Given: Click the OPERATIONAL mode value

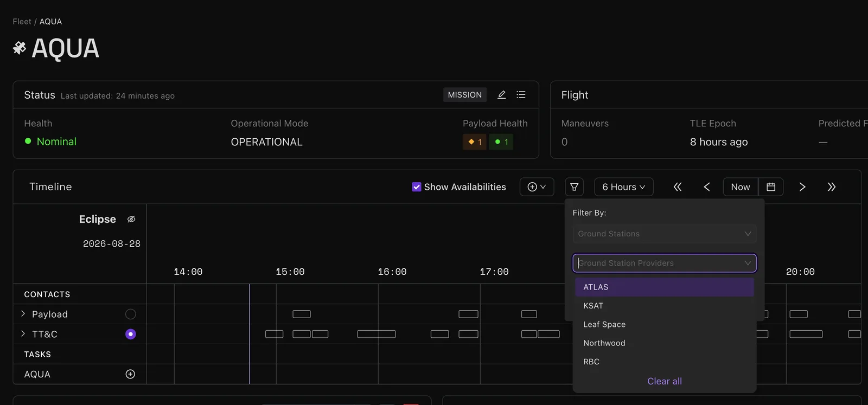Looking at the screenshot, I should [267, 142].
